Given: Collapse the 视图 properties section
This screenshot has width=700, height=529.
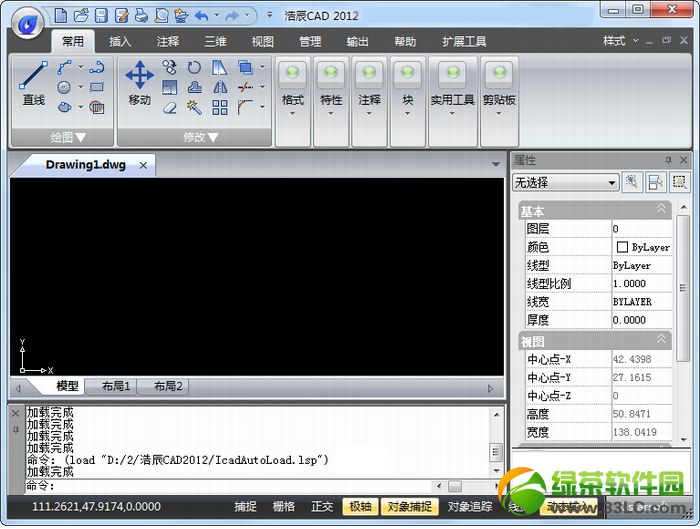Looking at the screenshot, I should [661, 339].
